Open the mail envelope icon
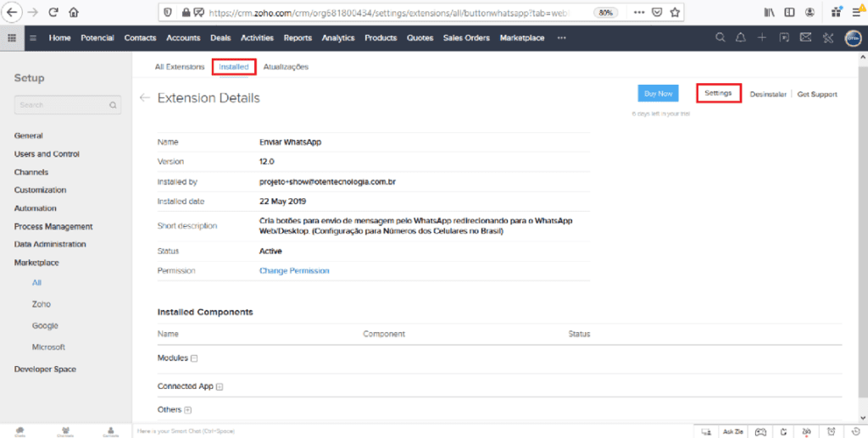 click(805, 38)
